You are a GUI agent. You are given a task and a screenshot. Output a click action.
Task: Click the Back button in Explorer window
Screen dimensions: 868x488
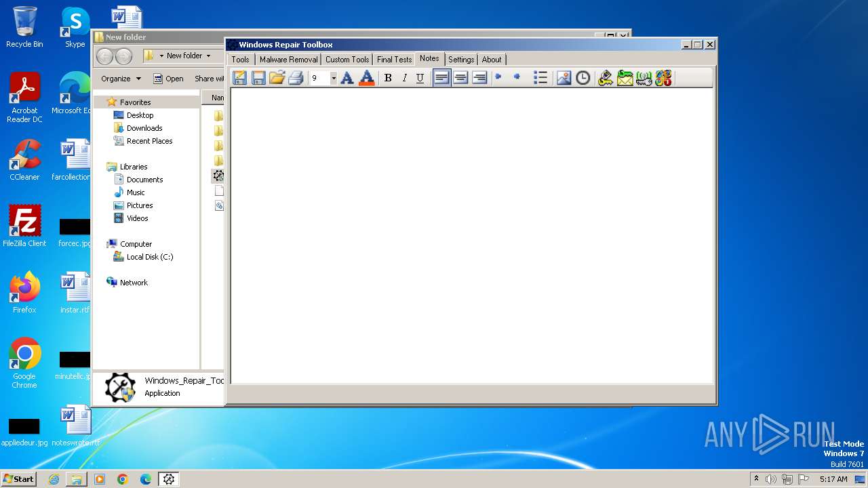point(104,56)
